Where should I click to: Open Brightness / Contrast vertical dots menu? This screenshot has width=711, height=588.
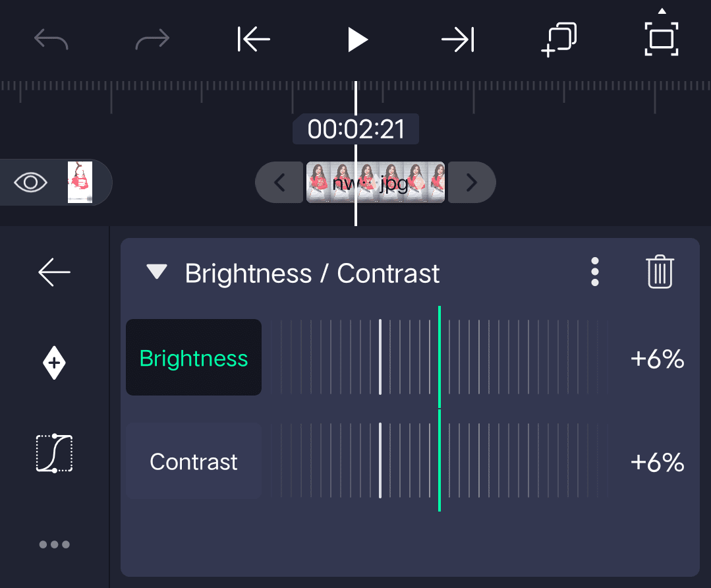click(595, 272)
